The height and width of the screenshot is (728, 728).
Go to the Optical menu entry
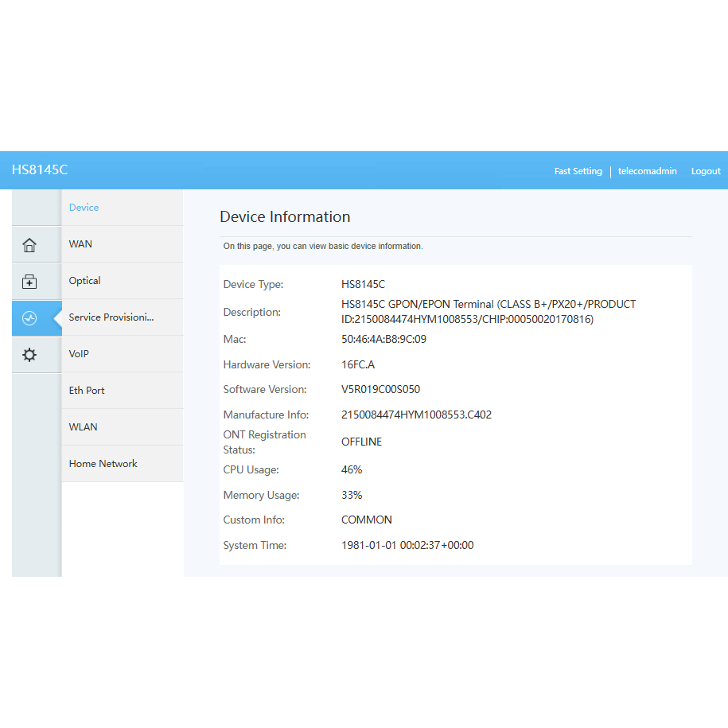[x=84, y=281]
